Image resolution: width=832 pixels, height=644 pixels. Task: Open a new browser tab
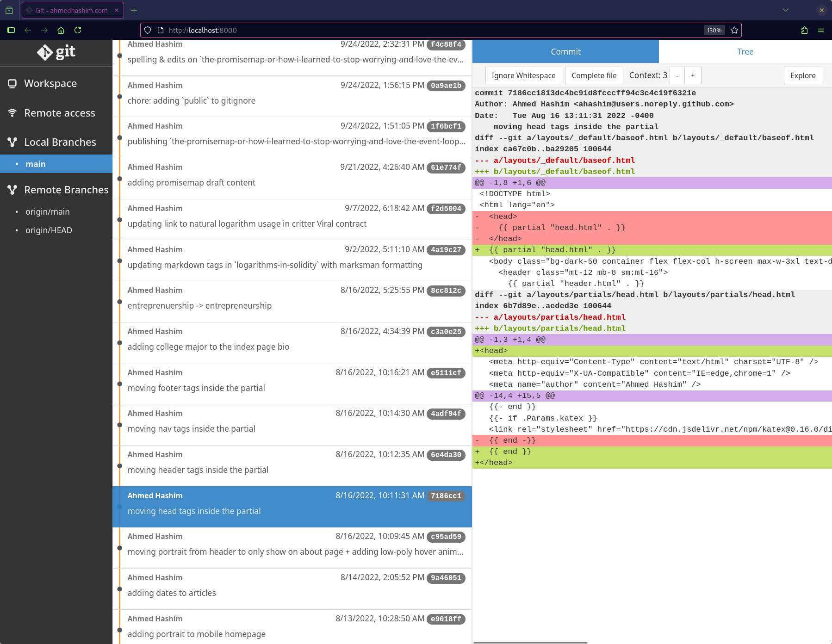134,10
